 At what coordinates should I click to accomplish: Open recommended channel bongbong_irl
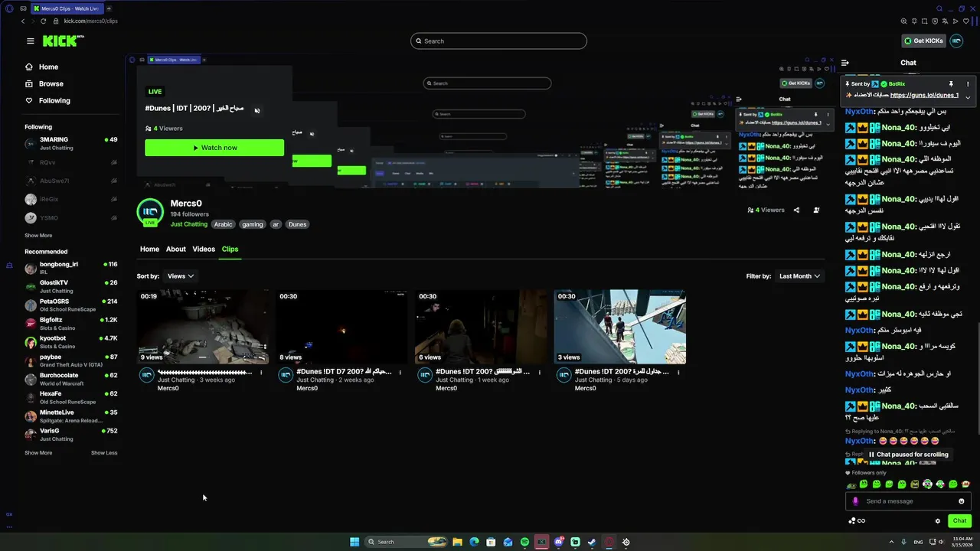click(70, 268)
